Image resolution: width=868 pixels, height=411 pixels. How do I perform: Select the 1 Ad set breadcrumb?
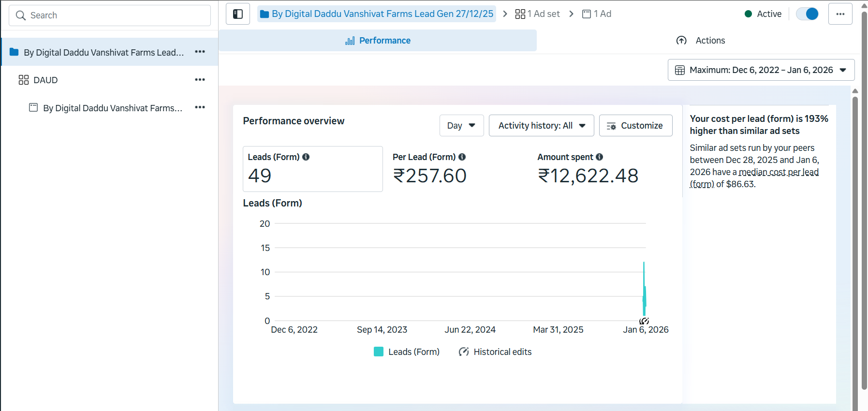[x=538, y=14]
